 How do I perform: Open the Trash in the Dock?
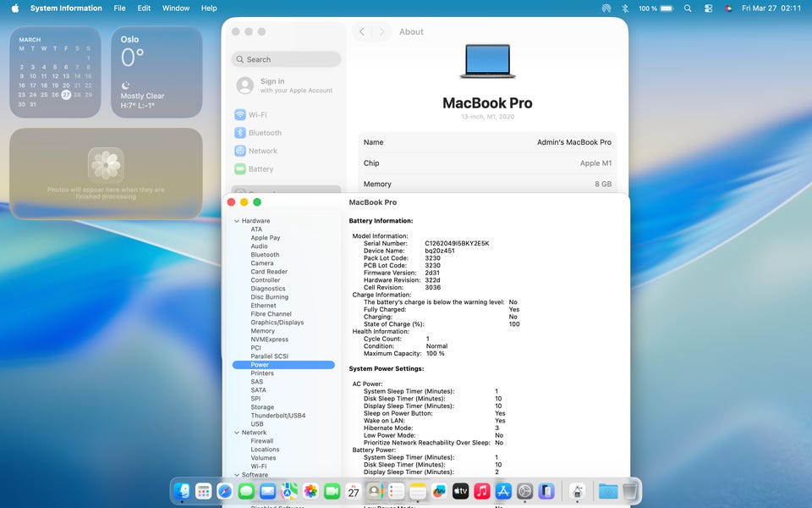(x=629, y=490)
